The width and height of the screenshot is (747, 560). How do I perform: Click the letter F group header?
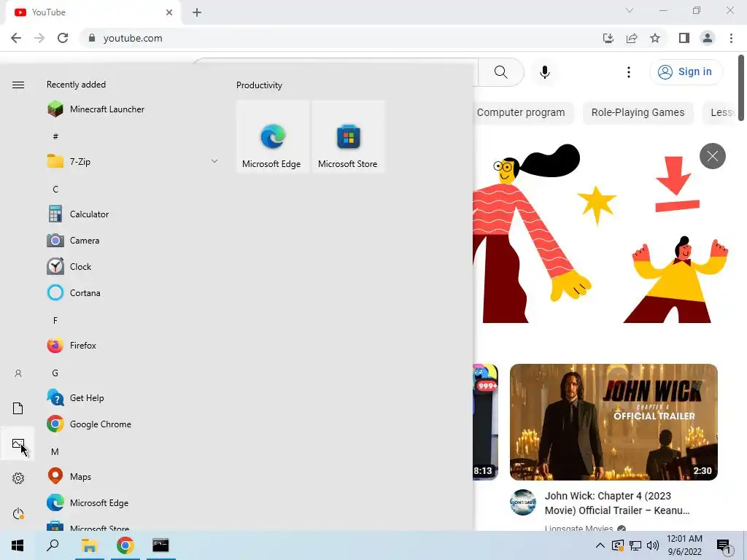pos(55,321)
